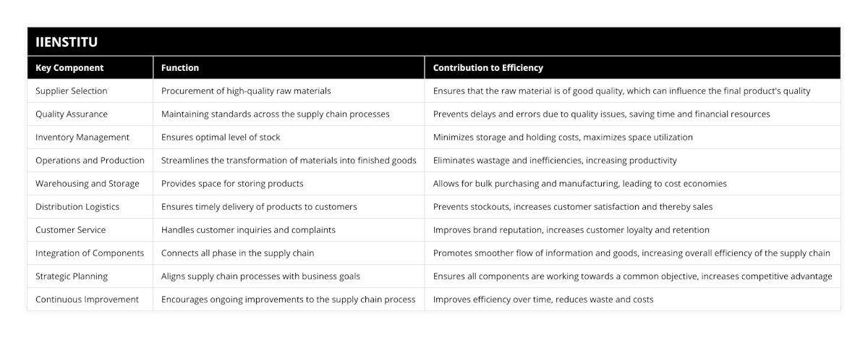The image size is (868, 338).
Task: Select the Operations and Production cell
Action: click(90, 161)
